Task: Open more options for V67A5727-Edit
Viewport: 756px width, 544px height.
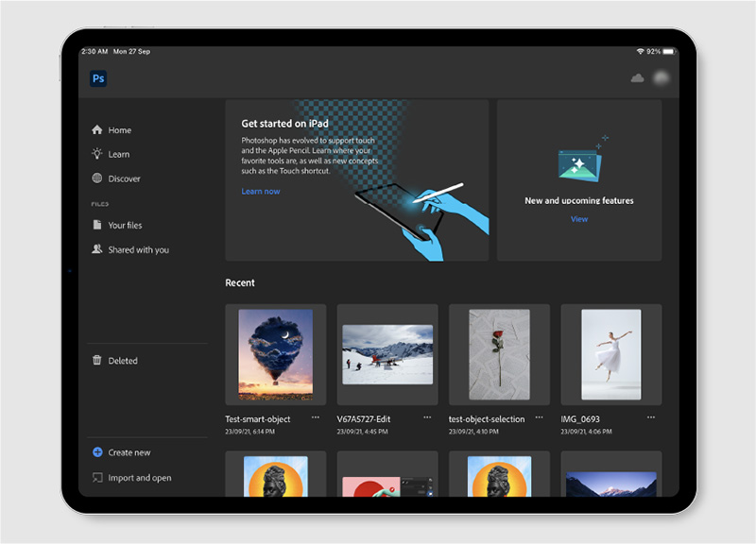Action: (427, 417)
